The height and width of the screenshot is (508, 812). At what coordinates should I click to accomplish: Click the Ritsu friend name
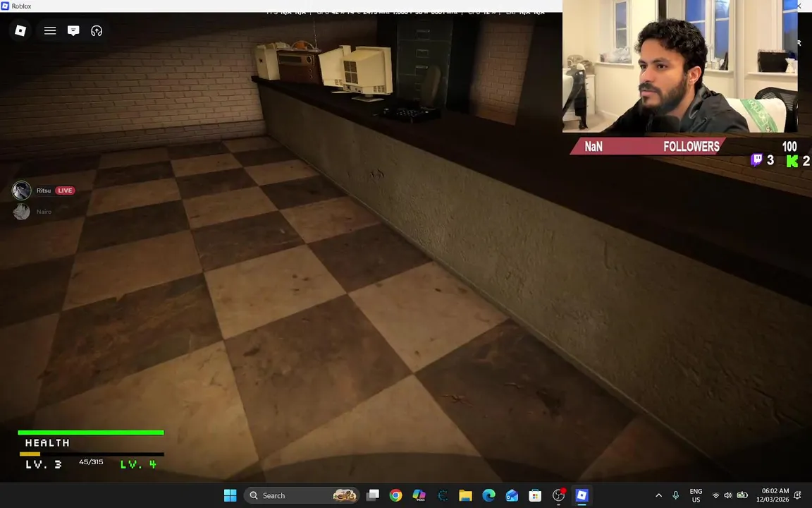click(x=44, y=190)
